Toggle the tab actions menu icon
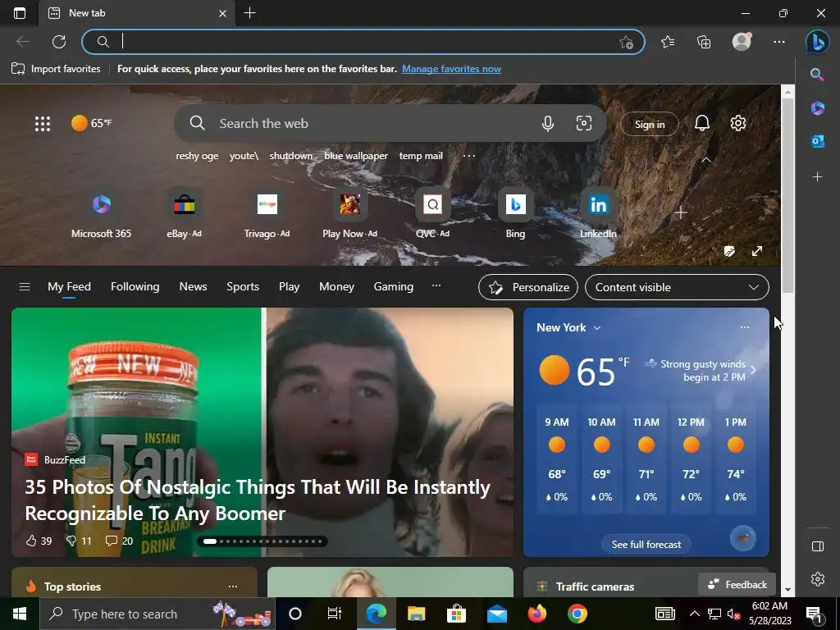Screen dimensions: 840x630 20,13
